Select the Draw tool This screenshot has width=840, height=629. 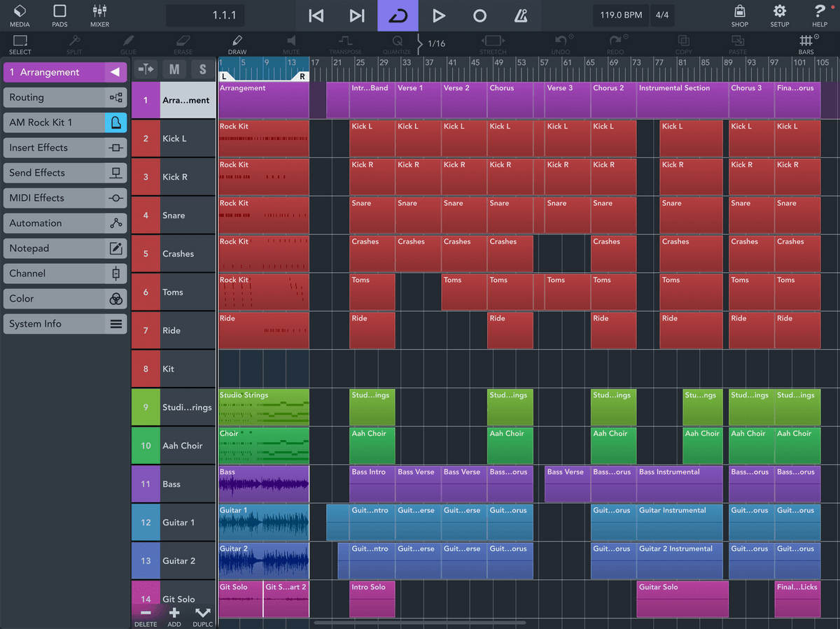[x=237, y=44]
